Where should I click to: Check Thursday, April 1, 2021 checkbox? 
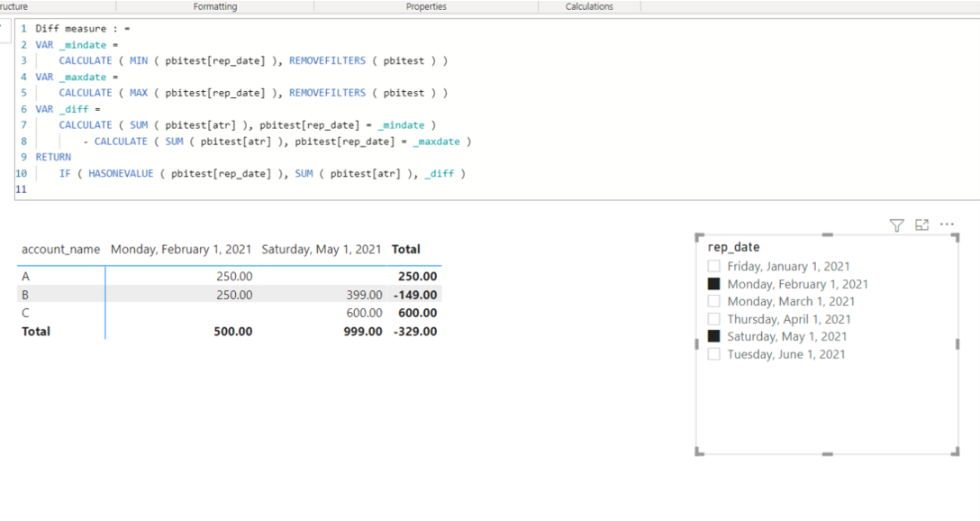[x=713, y=319]
